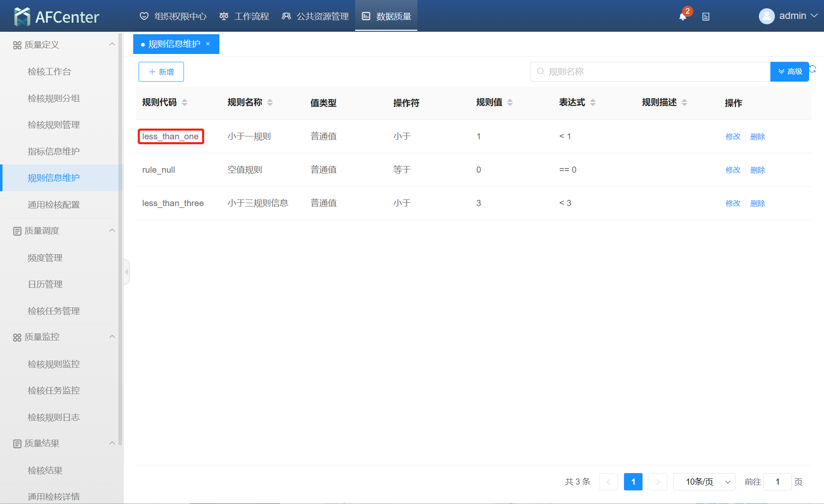The image size is (824, 504).
Task: Open 检核规则管理 in the sidebar
Action: click(54, 124)
